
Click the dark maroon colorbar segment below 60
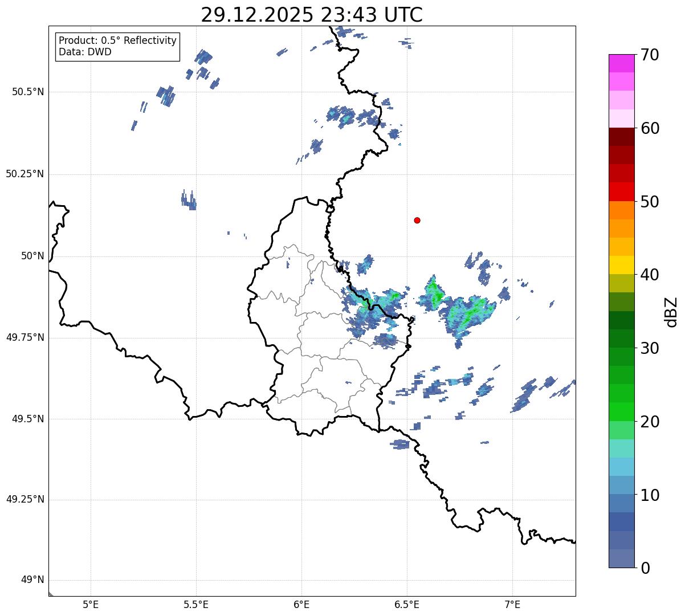click(x=622, y=137)
